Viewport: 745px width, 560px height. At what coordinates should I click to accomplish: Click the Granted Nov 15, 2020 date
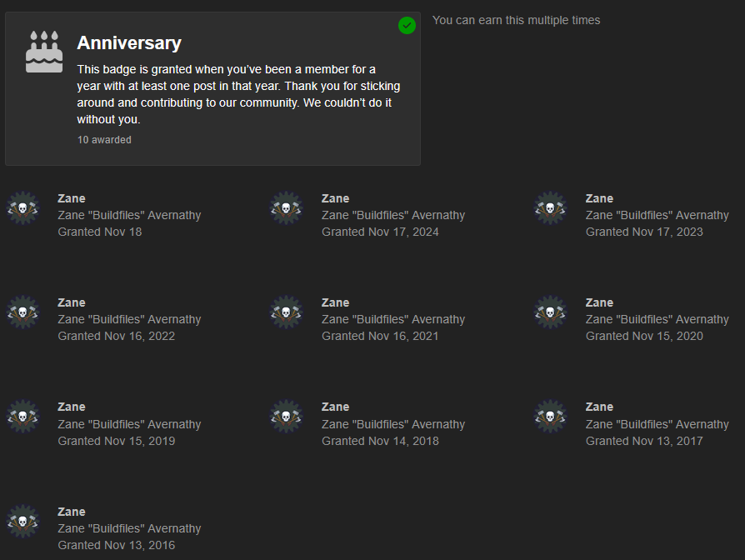(x=644, y=336)
